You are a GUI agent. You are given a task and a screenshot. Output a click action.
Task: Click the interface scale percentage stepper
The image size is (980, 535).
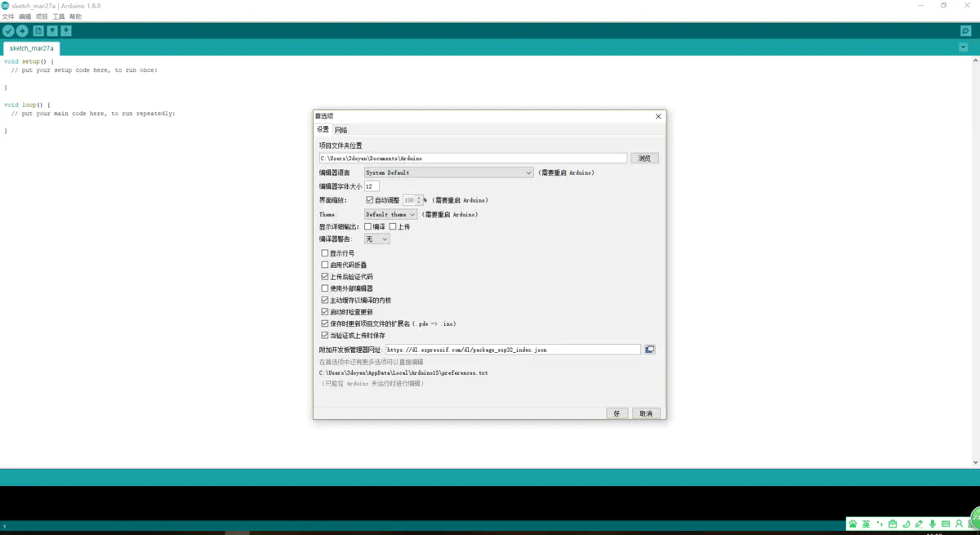coord(419,200)
